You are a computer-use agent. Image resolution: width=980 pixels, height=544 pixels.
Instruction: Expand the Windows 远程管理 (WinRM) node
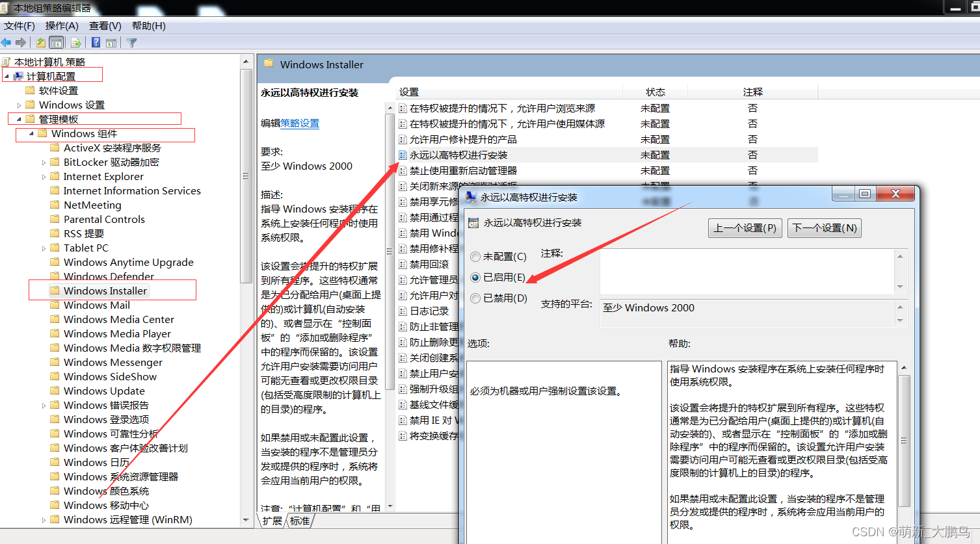[44, 520]
